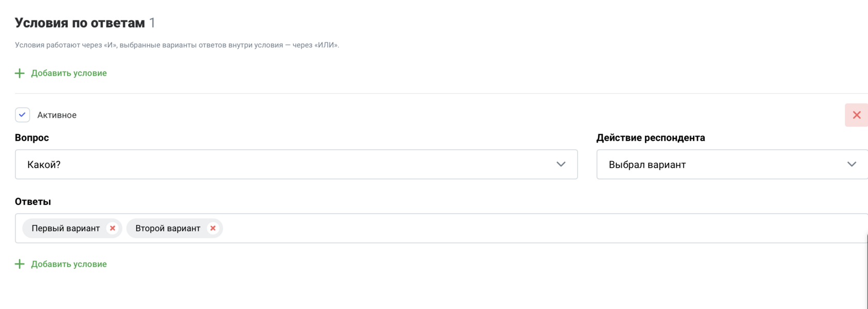Remove the "Второй вариант" answer tag
This screenshot has height=309, width=868.
coord(212,228)
